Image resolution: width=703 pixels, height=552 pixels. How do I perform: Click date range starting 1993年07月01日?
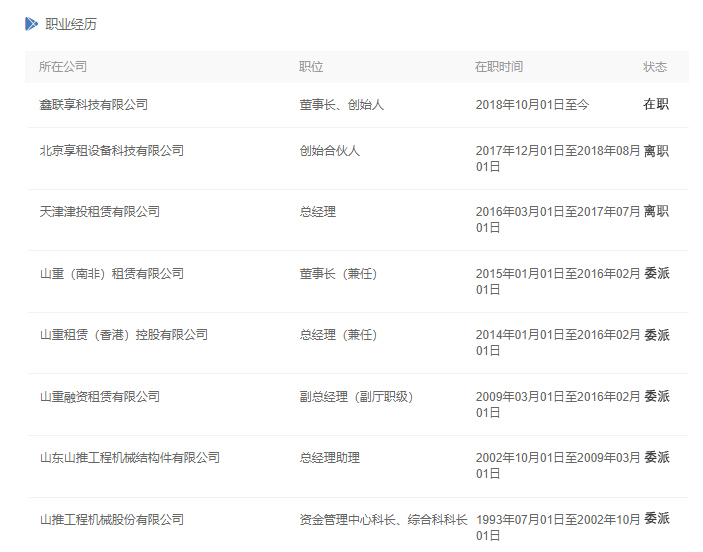558,527
